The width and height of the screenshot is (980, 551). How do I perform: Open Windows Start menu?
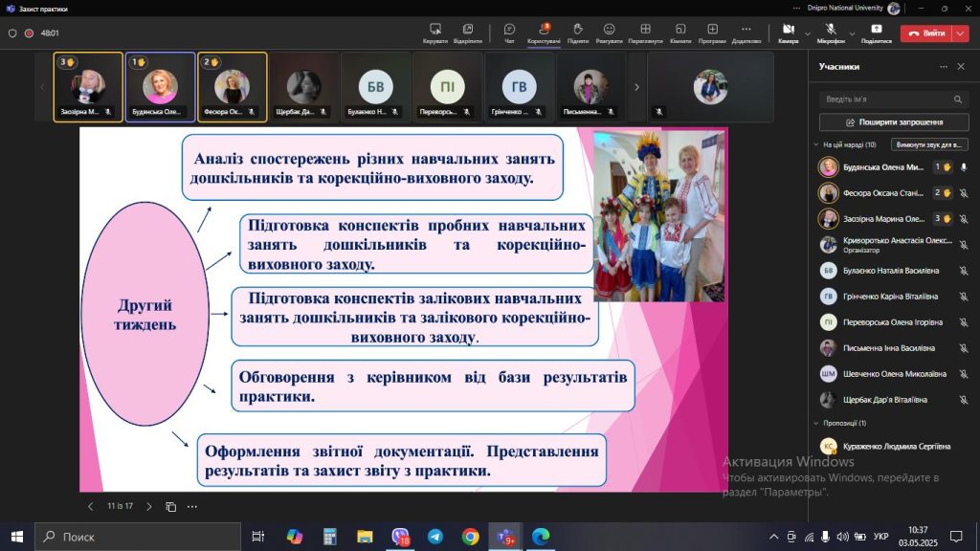[17, 537]
